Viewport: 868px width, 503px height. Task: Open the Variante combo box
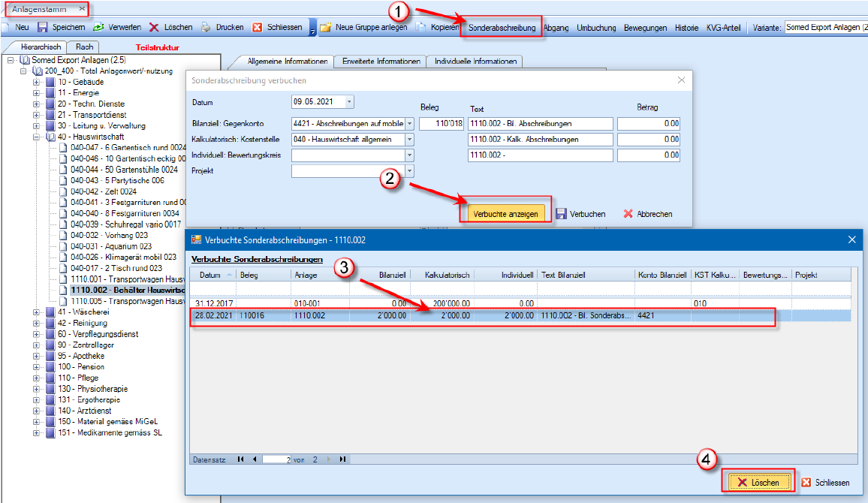click(826, 27)
